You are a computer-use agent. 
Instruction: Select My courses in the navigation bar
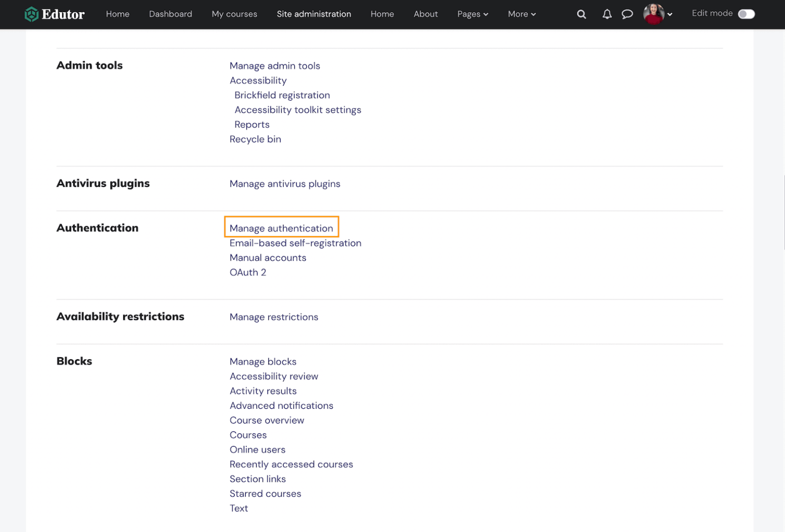pyautogui.click(x=234, y=14)
